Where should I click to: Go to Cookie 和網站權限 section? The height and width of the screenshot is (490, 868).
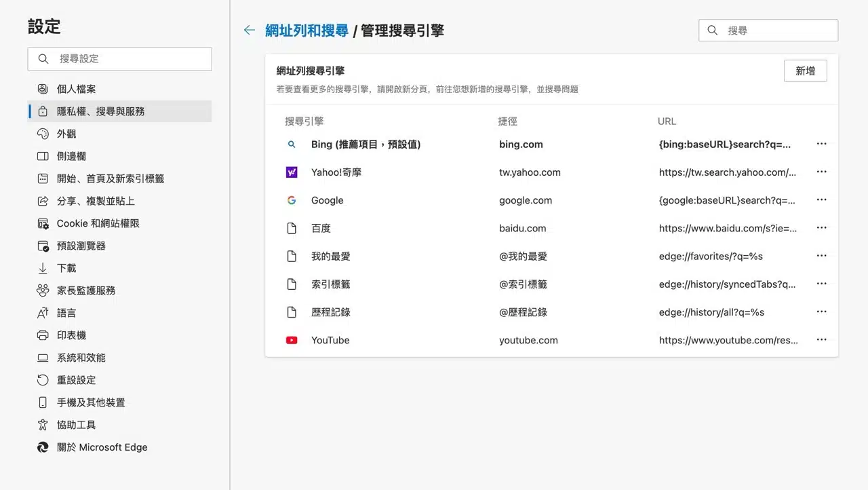(x=98, y=223)
